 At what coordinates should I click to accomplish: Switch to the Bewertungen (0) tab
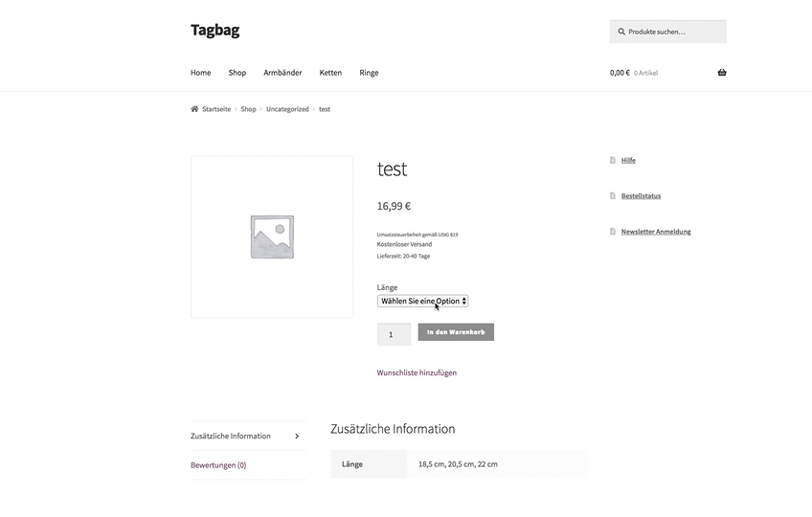(218, 465)
